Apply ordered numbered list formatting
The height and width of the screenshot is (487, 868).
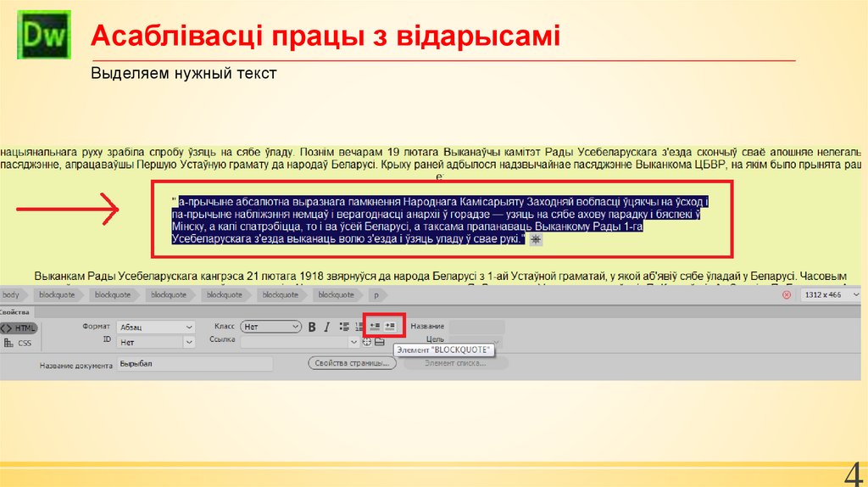(x=359, y=327)
